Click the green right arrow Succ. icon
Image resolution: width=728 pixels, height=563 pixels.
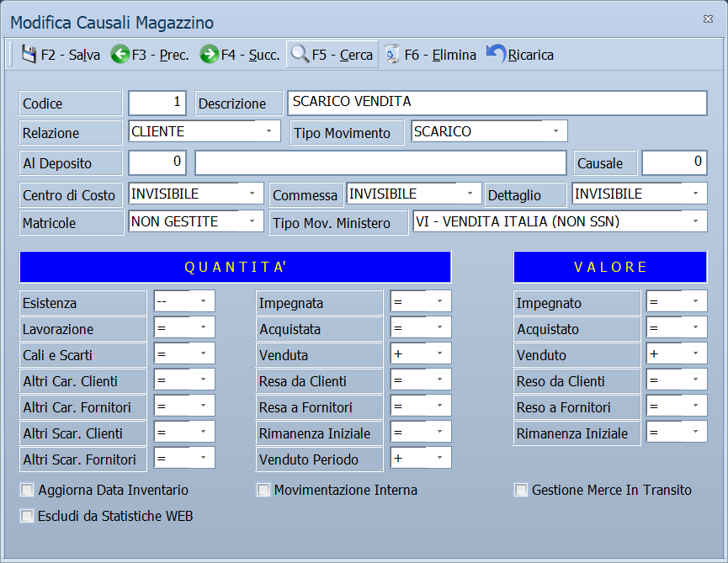click(209, 55)
